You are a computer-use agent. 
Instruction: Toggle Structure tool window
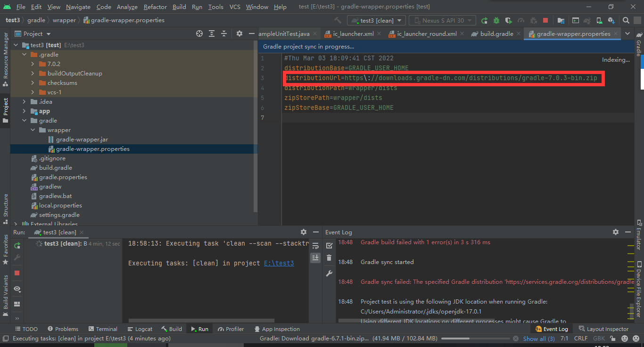coord(5,208)
